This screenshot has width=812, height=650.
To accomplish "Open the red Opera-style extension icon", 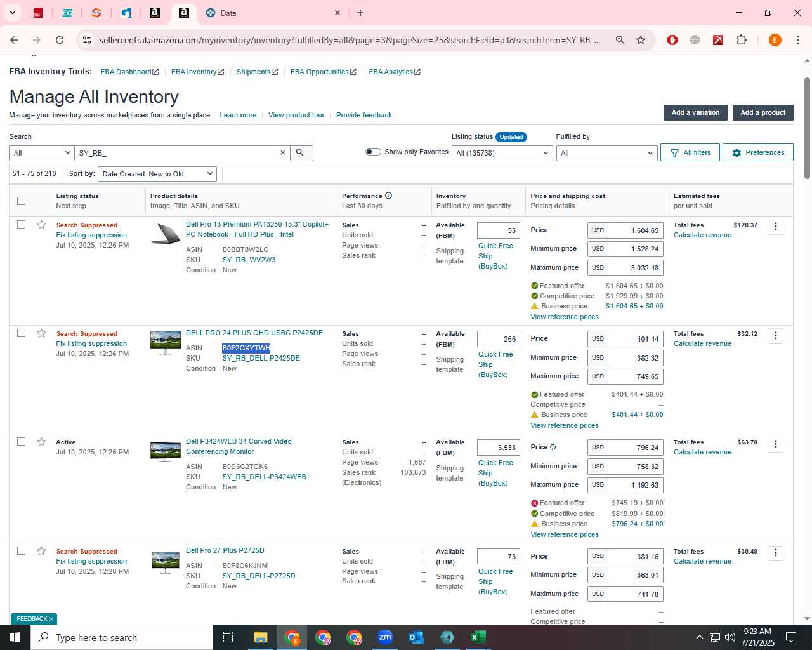I will tap(672, 40).
